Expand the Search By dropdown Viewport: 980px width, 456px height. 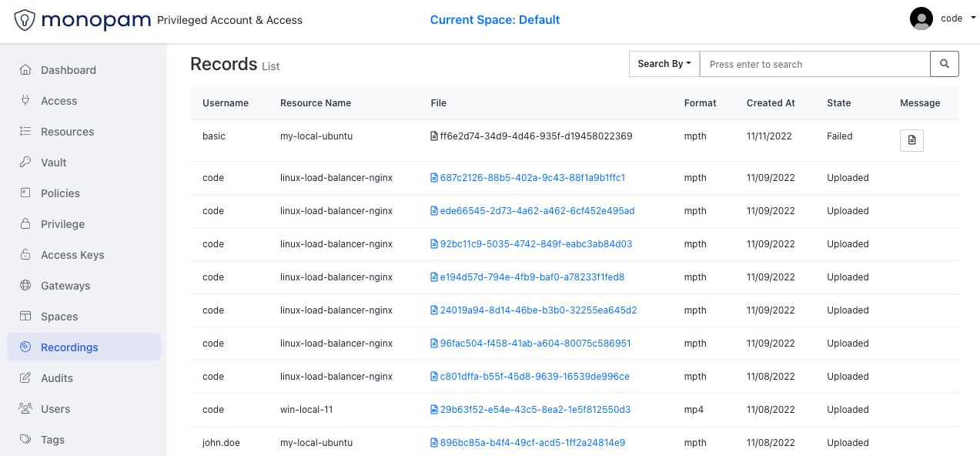(x=664, y=64)
